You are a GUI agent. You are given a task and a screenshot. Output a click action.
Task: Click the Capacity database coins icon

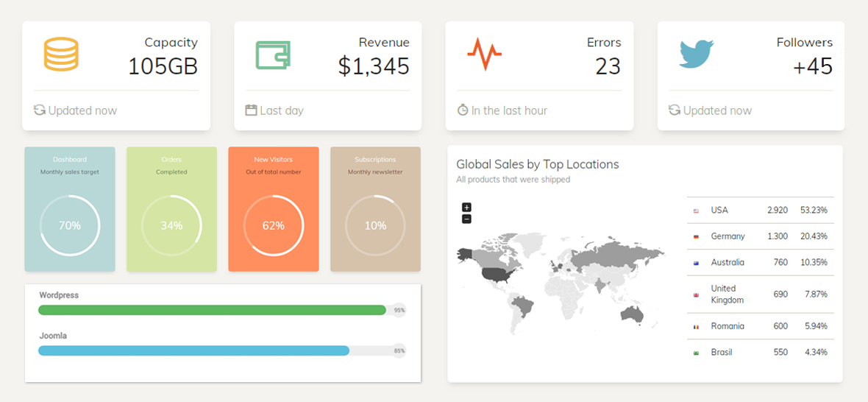tap(61, 54)
